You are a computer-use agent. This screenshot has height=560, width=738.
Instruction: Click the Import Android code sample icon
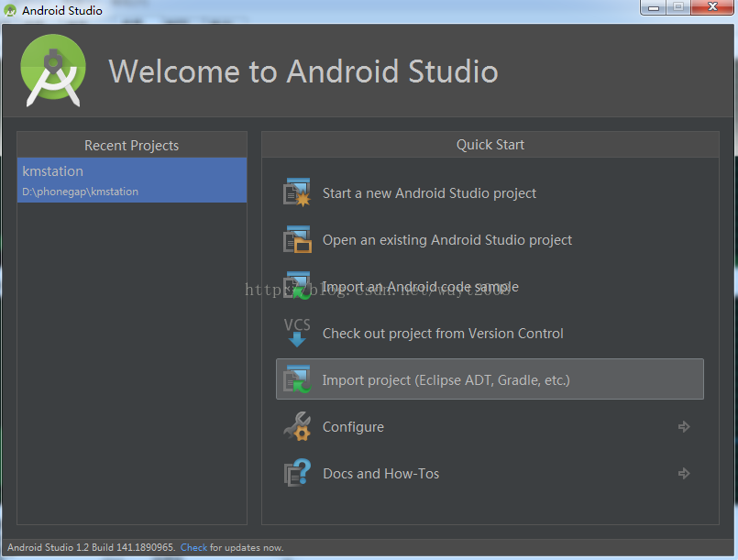[x=297, y=286]
